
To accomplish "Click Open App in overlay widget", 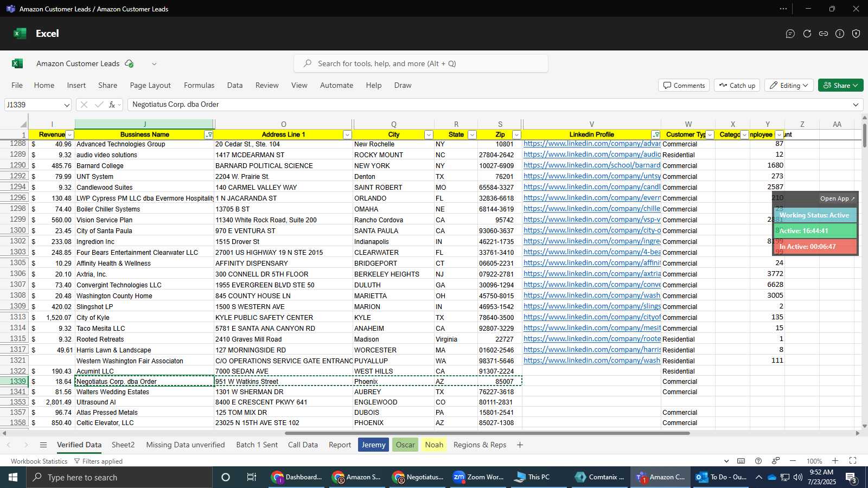I will point(837,198).
